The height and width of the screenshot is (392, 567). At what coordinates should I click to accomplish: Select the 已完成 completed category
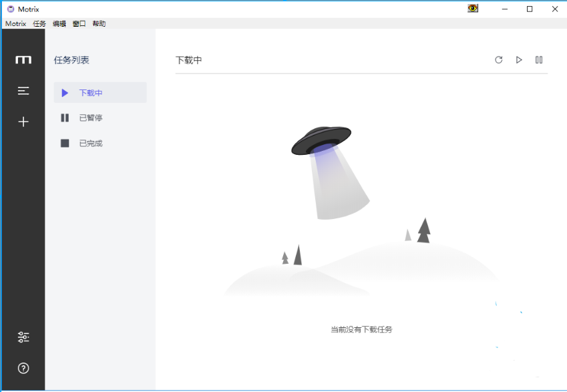coord(100,143)
